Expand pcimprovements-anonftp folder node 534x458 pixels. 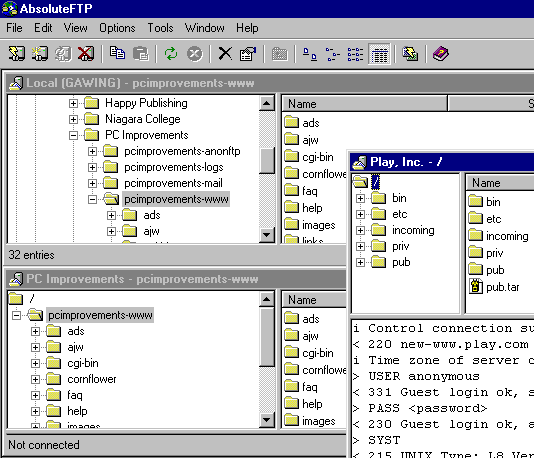pyautogui.click(x=92, y=151)
